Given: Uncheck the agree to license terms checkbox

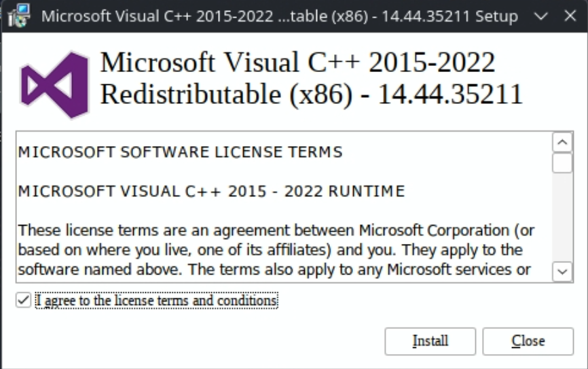Looking at the screenshot, I should point(23,300).
